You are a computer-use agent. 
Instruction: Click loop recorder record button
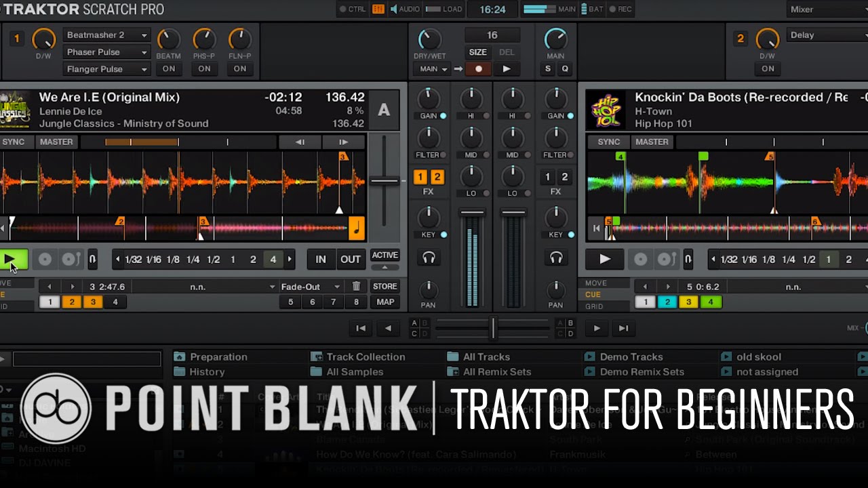click(479, 69)
